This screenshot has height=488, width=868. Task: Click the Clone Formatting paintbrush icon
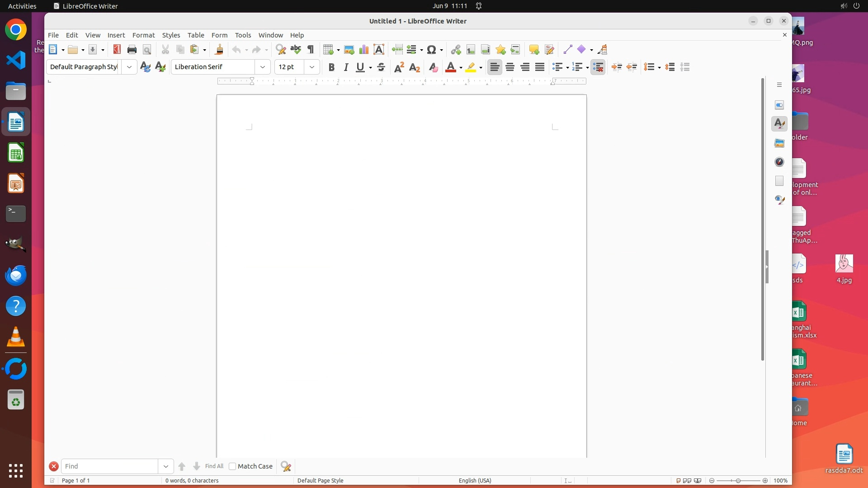click(x=219, y=50)
